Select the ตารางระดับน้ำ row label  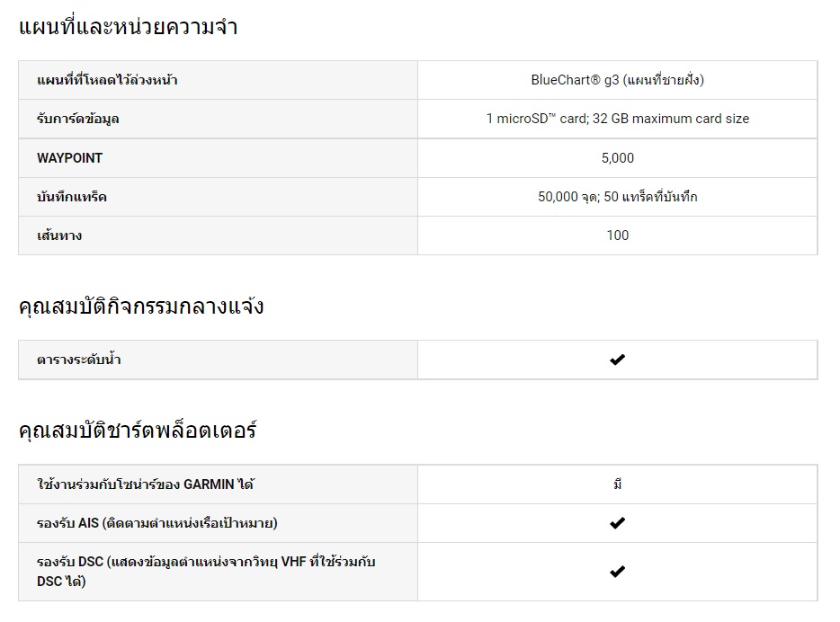pos(79,360)
